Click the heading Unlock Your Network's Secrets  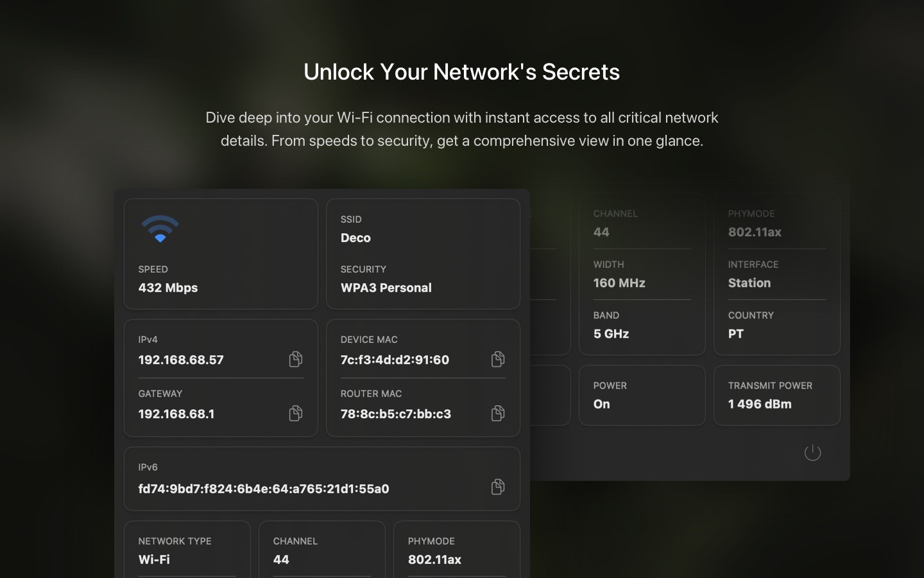[461, 72]
